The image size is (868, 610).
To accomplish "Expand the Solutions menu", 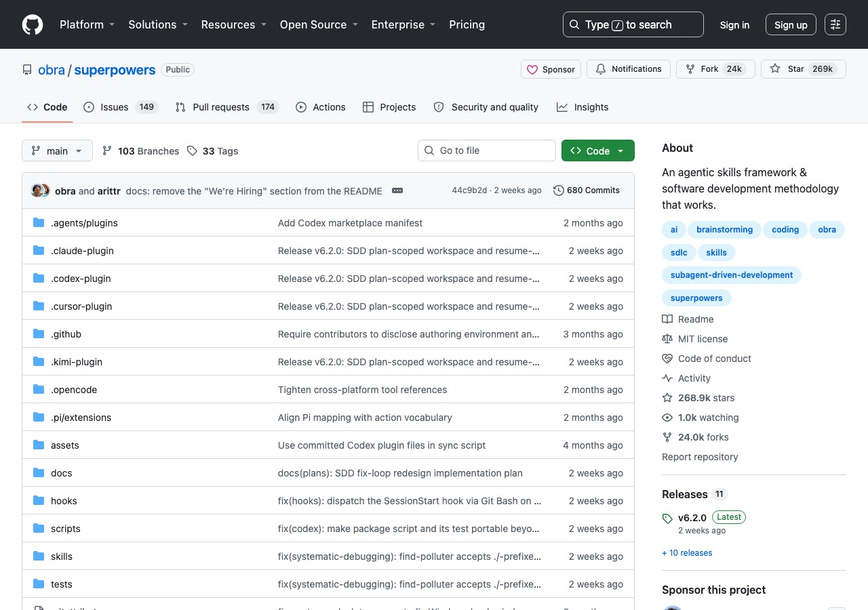I will [x=158, y=24].
